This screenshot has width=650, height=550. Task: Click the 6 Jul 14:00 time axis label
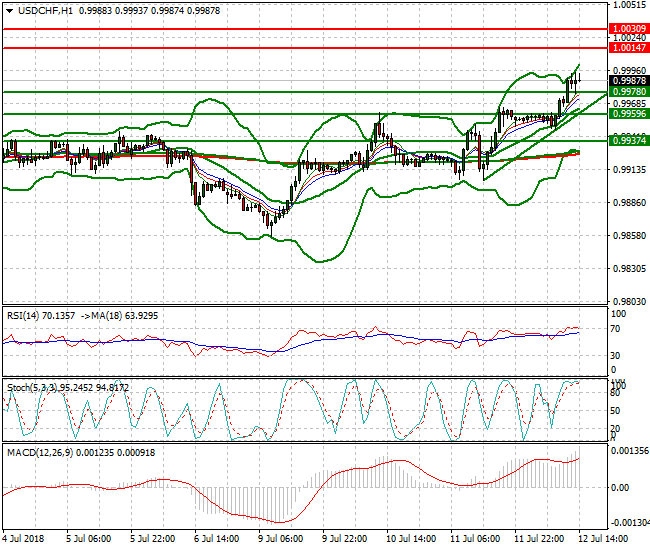[216, 539]
